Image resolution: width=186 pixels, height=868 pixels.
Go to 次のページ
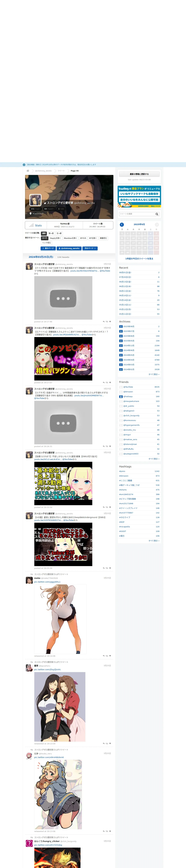pyautogui.click(x=90, y=248)
